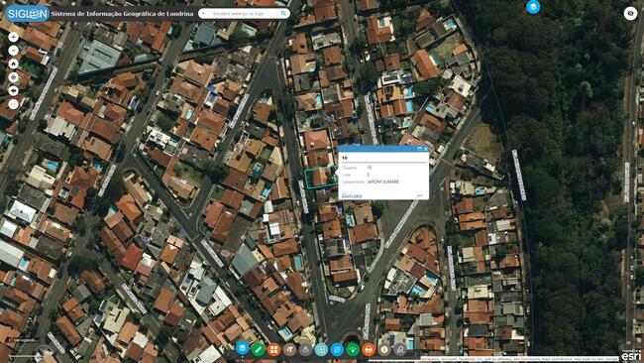This screenshot has width=644, height=363.
Task: Click the search magnifier button
Action: [283, 14]
